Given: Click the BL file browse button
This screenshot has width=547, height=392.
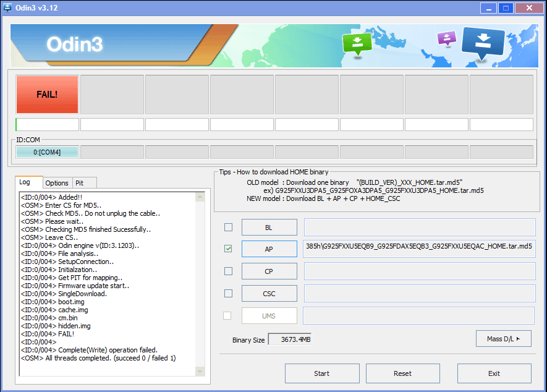Looking at the screenshot, I should (269, 228).
